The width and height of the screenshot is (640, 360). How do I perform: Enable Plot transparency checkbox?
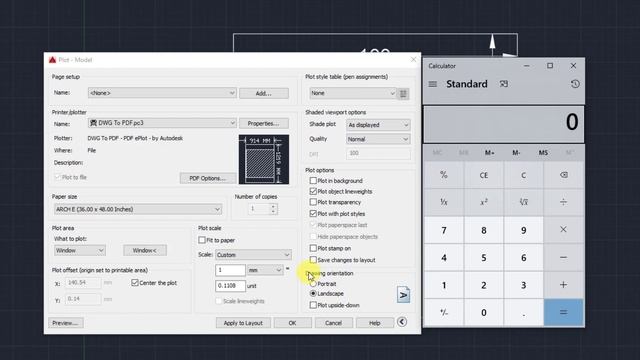[x=313, y=202]
